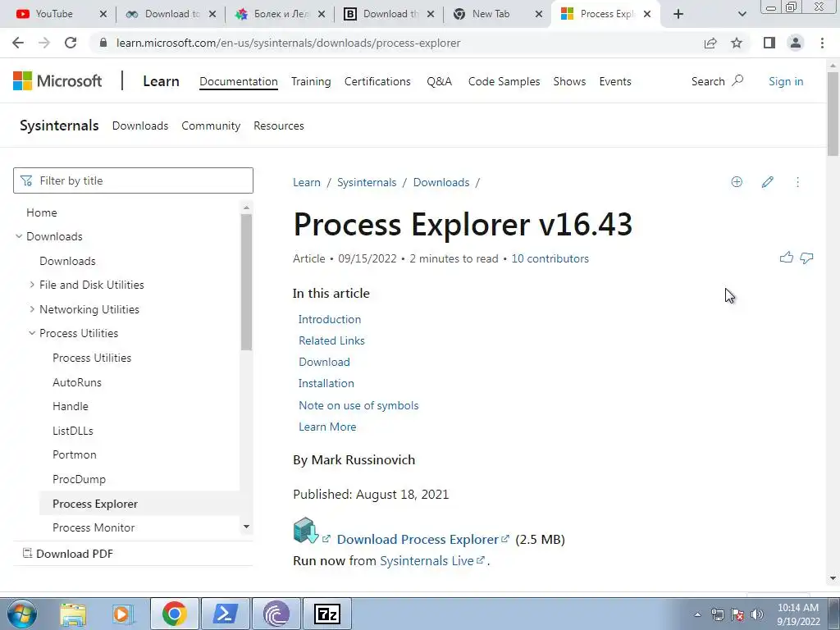Image resolution: width=840 pixels, height=630 pixels.
Task: Open 7-Zip taskbar icon
Action: point(326,614)
